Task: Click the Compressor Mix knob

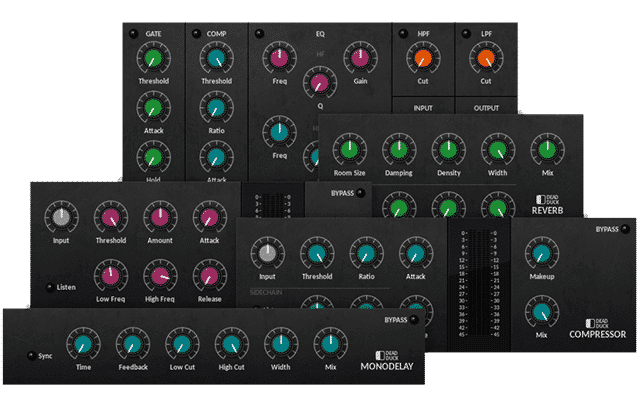Action: (542, 312)
